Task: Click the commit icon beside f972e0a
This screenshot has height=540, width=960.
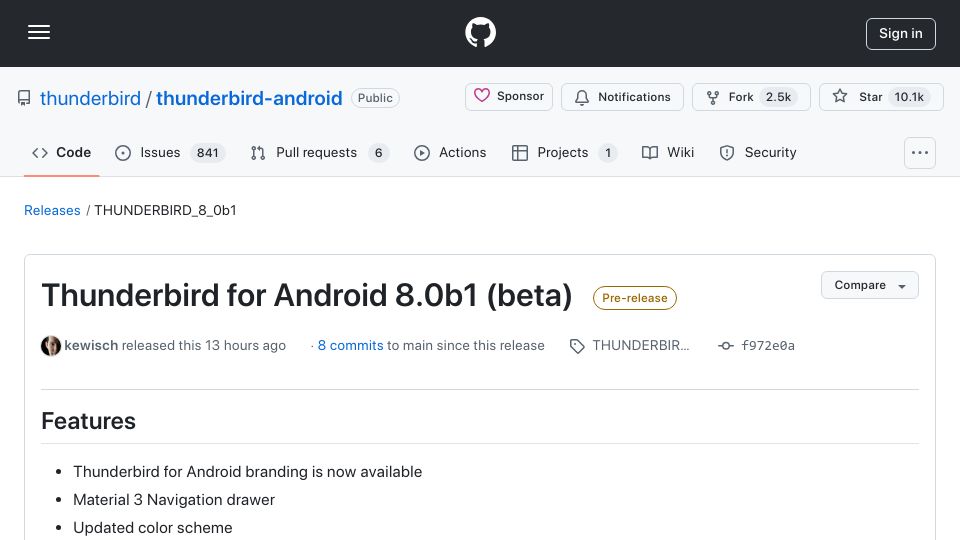Action: (726, 346)
